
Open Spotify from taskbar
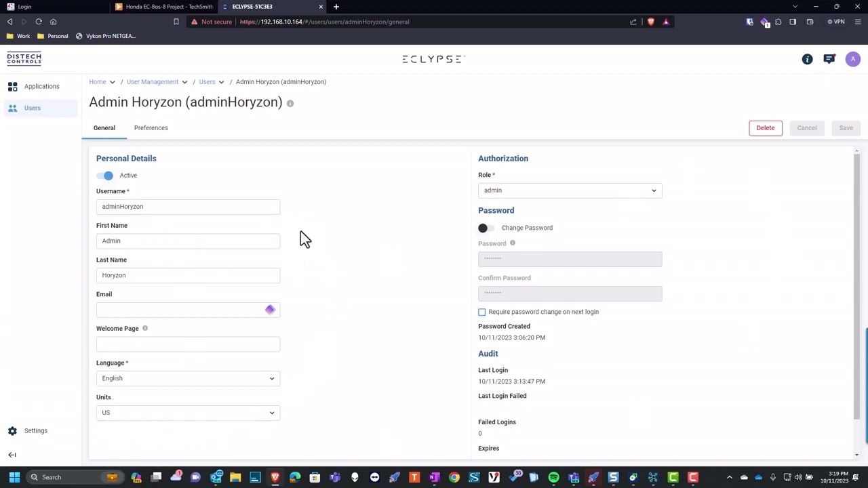(x=553, y=477)
